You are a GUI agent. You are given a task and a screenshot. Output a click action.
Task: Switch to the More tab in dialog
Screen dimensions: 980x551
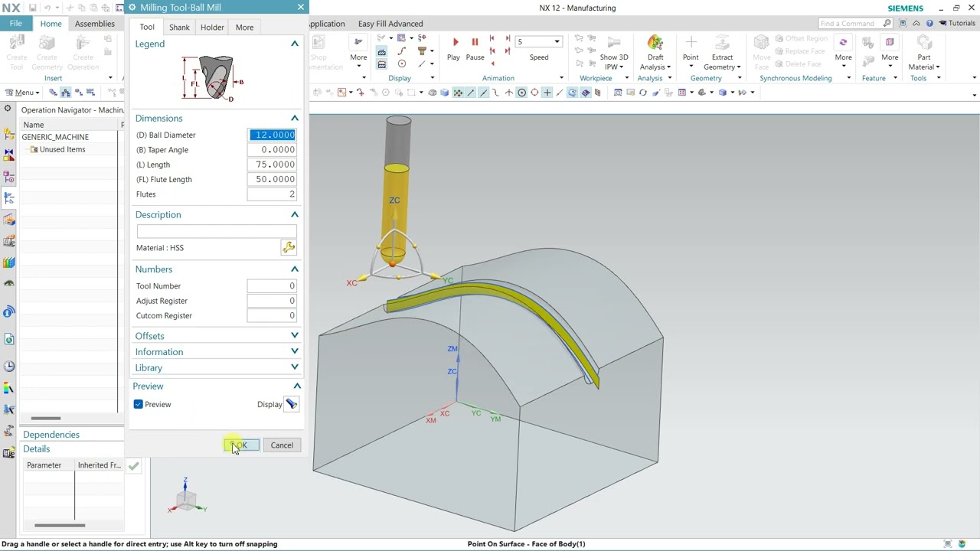coord(244,28)
